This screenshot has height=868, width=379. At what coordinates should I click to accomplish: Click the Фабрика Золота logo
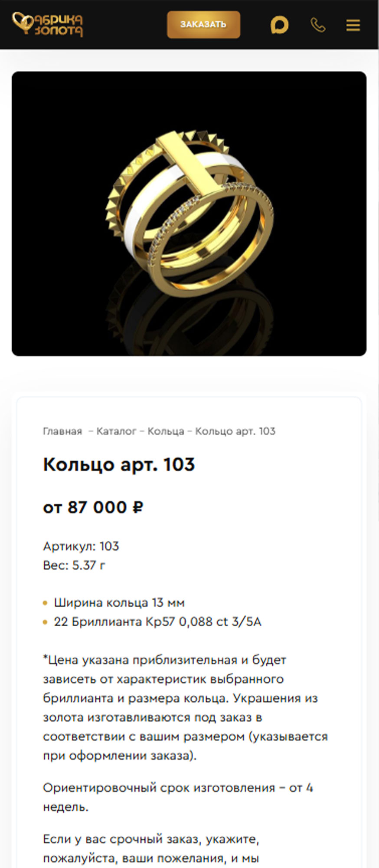point(47,24)
